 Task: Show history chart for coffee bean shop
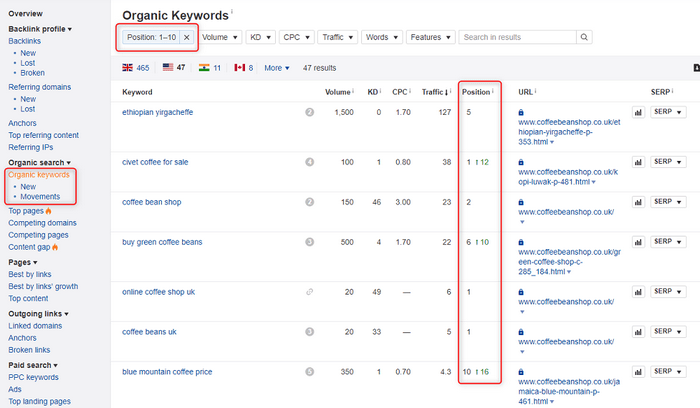[x=638, y=202]
